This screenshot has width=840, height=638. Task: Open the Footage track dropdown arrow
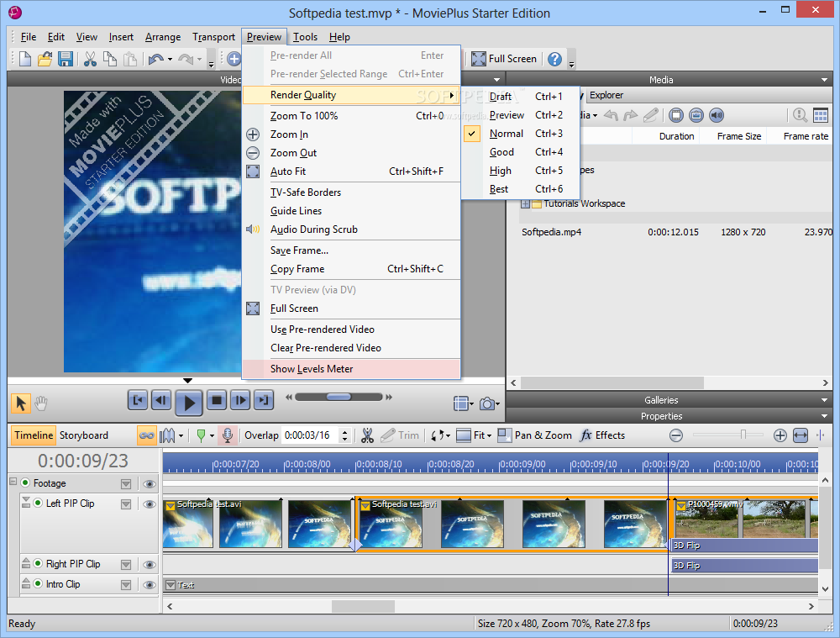point(126,484)
